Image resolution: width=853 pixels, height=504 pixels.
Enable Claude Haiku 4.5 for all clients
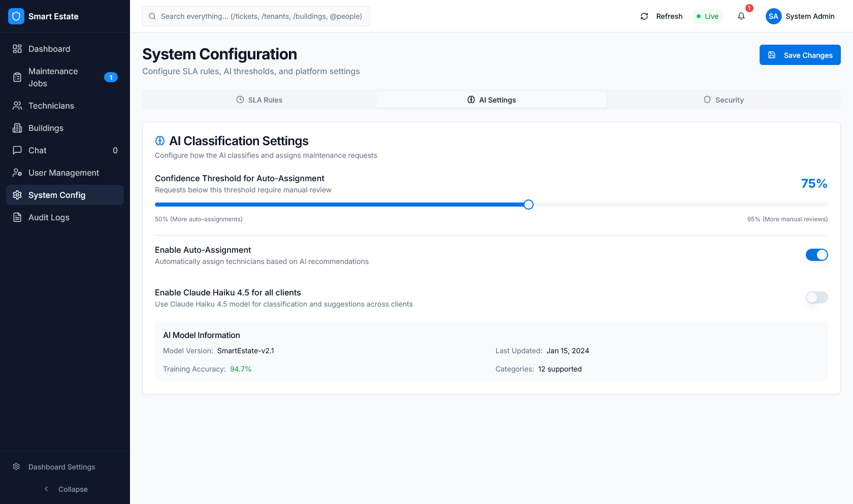(816, 297)
